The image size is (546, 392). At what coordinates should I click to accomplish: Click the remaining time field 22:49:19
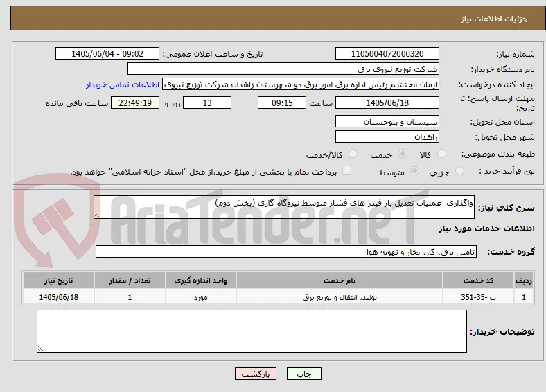[135, 103]
